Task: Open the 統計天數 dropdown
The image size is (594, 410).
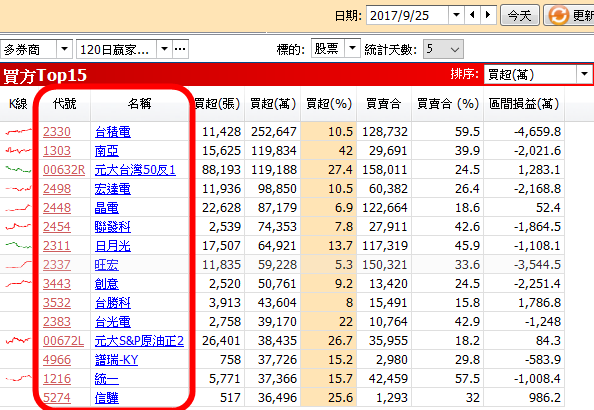Action: point(443,49)
